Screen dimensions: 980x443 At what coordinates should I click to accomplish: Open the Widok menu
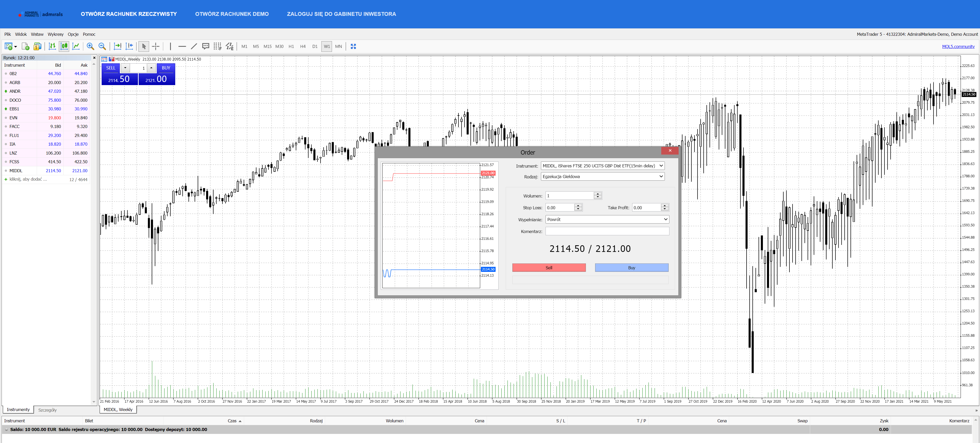point(21,34)
